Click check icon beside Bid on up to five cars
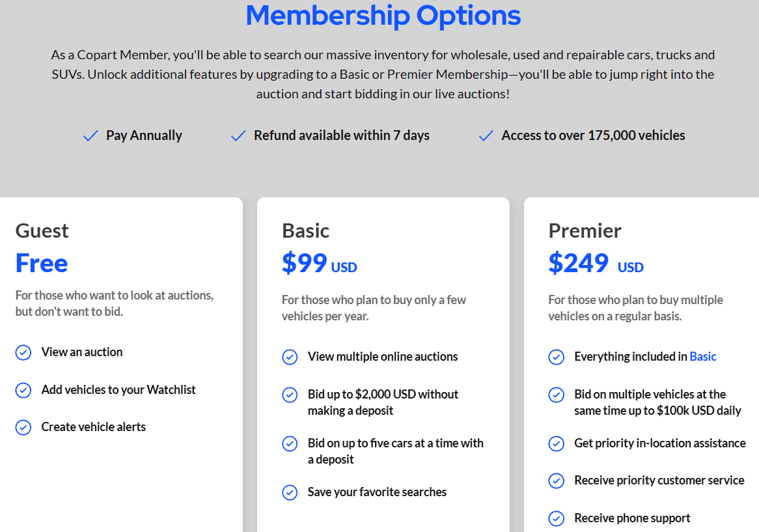The width and height of the screenshot is (759, 532). [290, 444]
